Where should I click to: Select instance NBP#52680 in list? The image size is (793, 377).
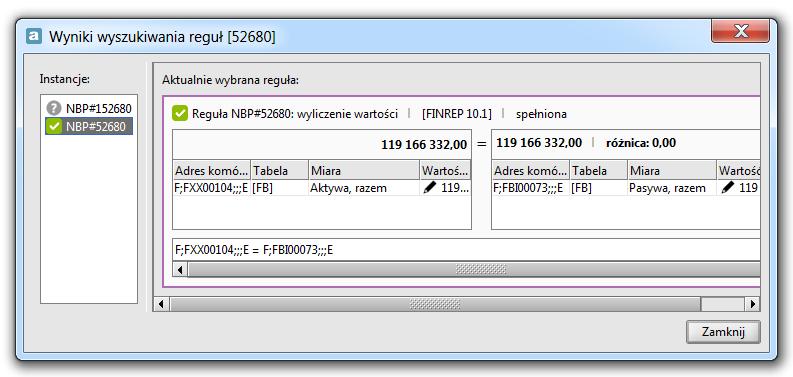(89, 127)
